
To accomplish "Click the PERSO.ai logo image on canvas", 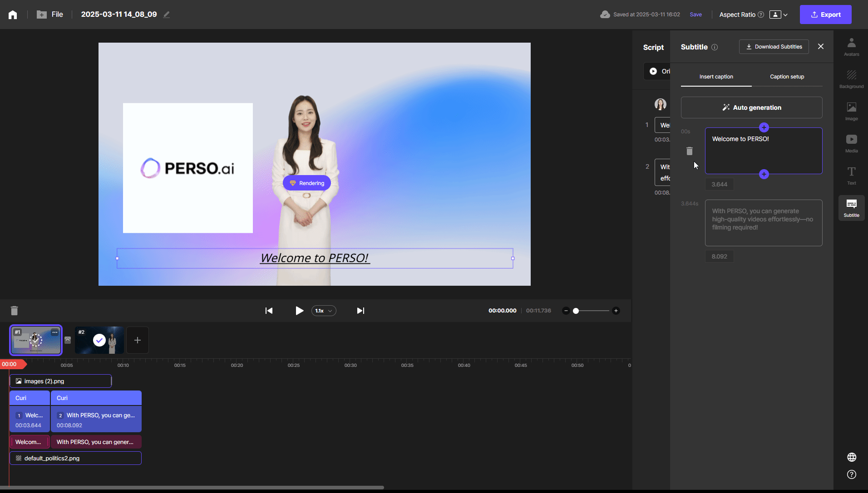I will pyautogui.click(x=187, y=168).
